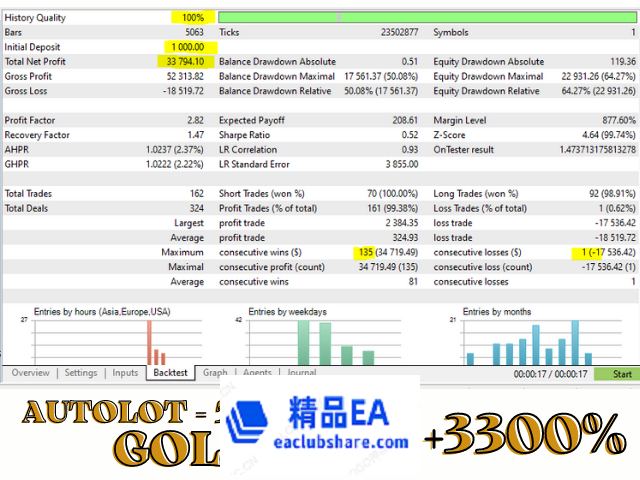This screenshot has height=480, width=640.
Task: Select the Margin Level value 877.60%
Action: [619, 120]
